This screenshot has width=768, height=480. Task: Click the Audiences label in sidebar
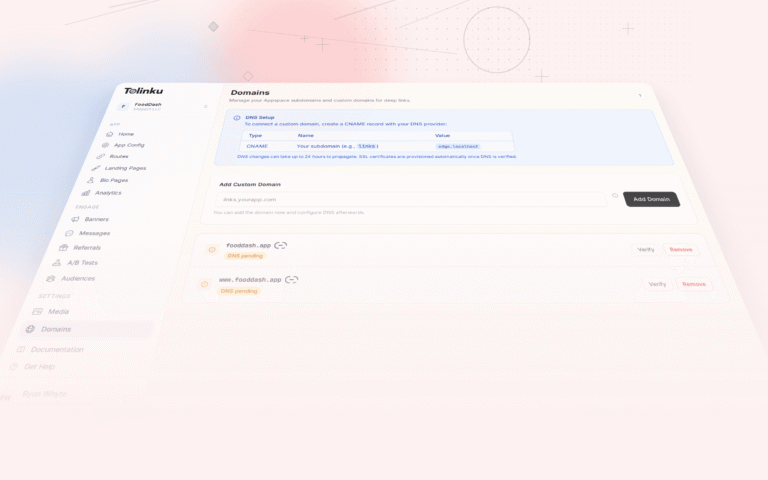78,278
